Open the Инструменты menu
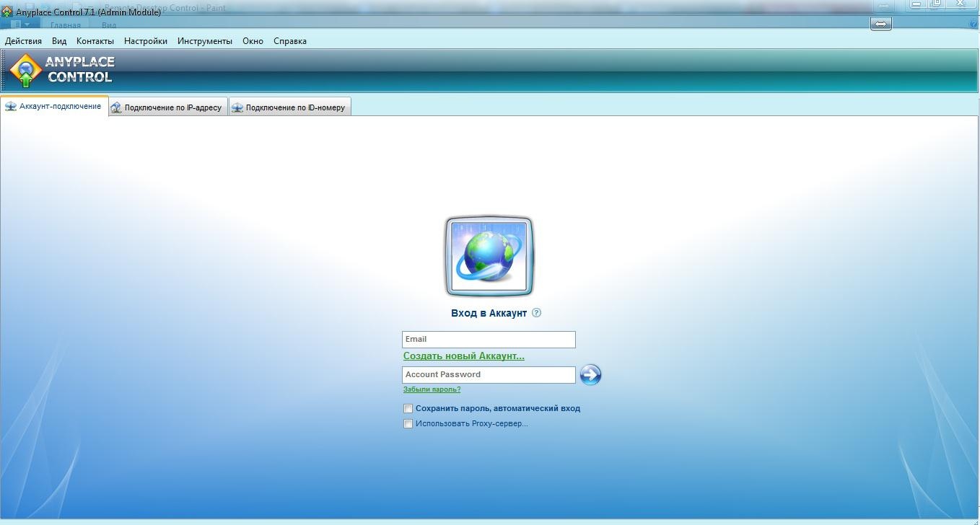 205,41
